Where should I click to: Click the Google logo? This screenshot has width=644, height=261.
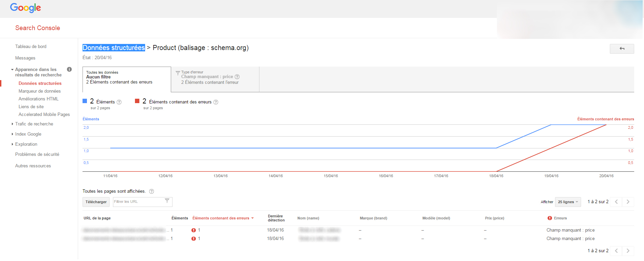[25, 8]
